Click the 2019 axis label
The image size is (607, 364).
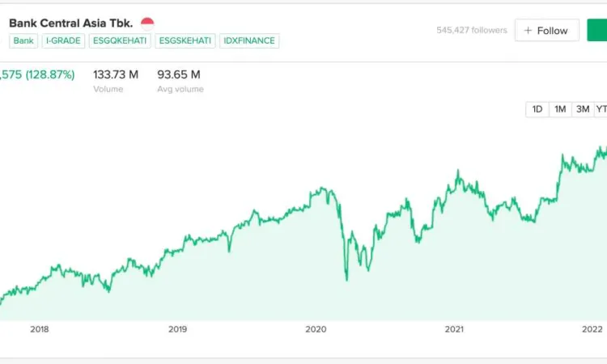coord(178,329)
